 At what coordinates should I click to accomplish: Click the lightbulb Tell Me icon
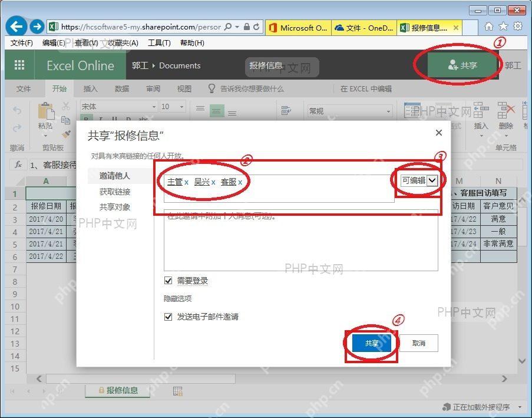click(x=212, y=88)
